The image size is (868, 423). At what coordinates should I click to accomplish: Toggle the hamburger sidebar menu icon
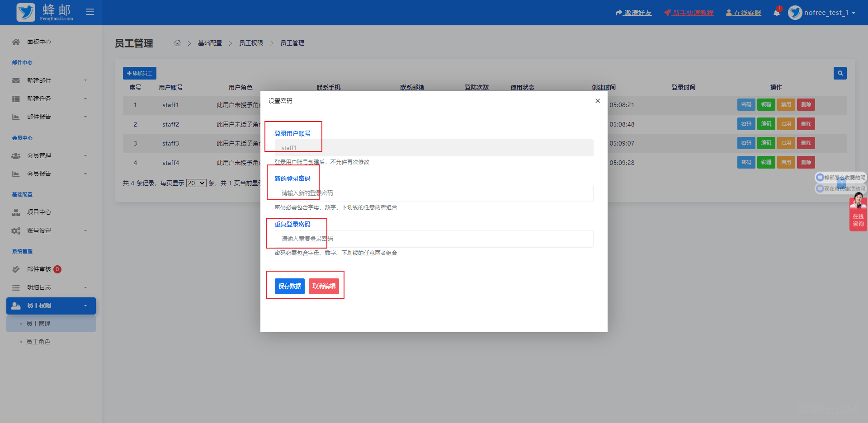click(90, 12)
